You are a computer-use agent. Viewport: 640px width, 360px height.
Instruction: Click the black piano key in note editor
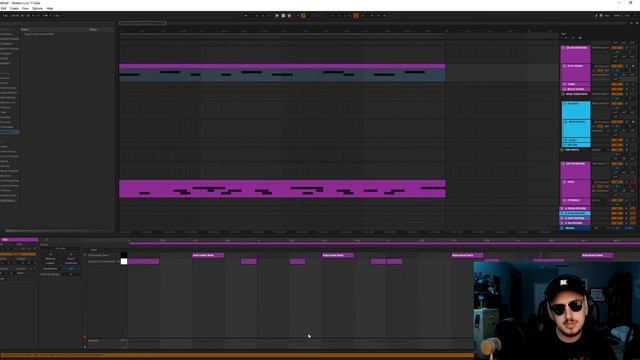[124, 255]
